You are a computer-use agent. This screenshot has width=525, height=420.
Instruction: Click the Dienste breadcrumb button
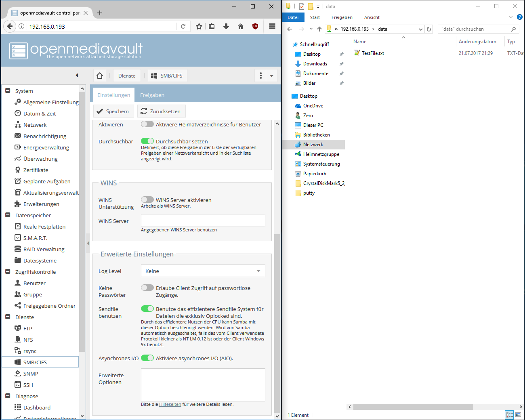(127, 76)
